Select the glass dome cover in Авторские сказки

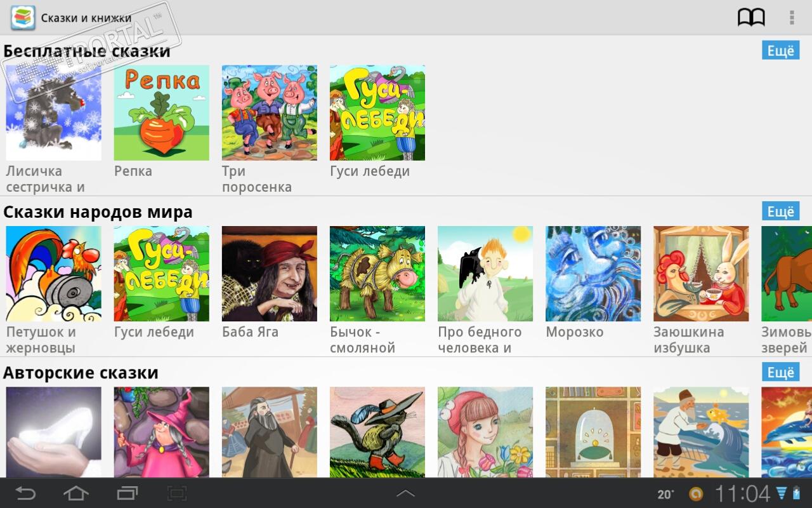(x=593, y=432)
